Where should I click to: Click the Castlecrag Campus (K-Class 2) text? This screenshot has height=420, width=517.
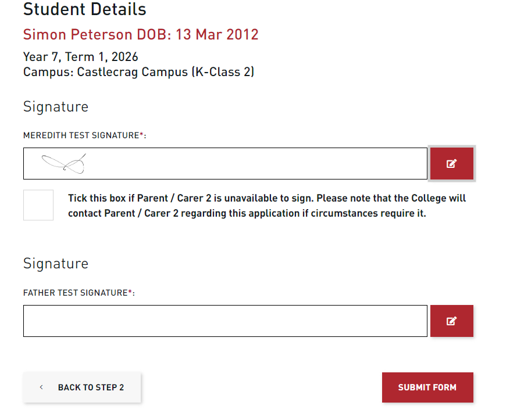[166, 72]
